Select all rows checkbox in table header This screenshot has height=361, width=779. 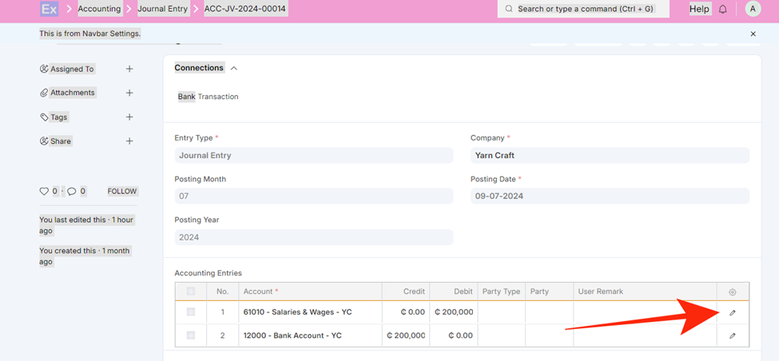pyautogui.click(x=191, y=291)
